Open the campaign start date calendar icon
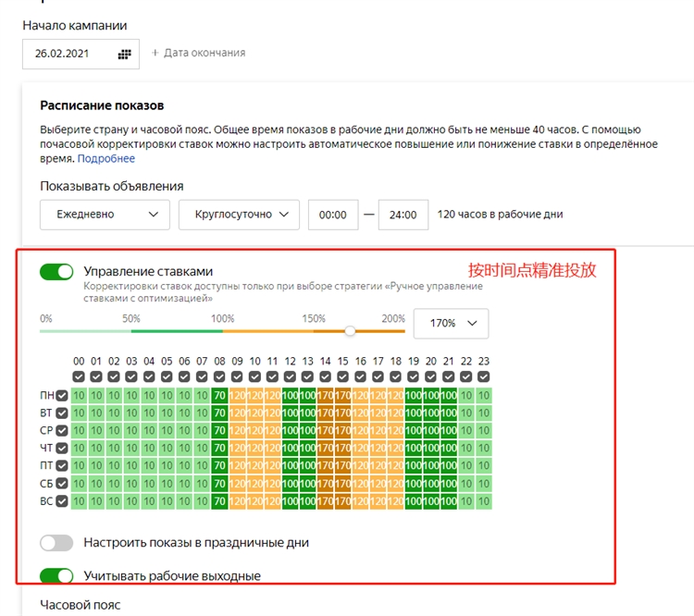 click(124, 54)
